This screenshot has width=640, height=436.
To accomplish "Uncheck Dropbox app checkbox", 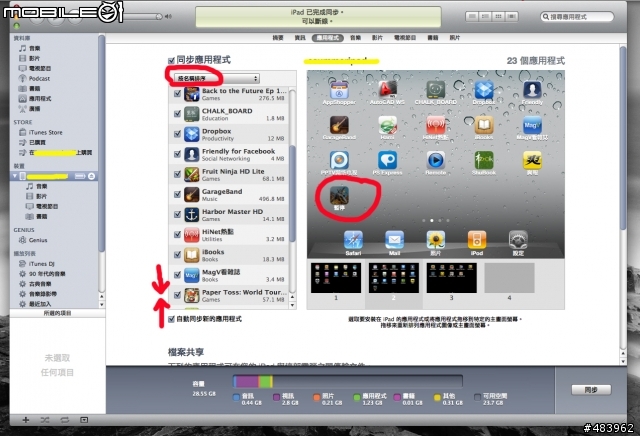I will (178, 134).
